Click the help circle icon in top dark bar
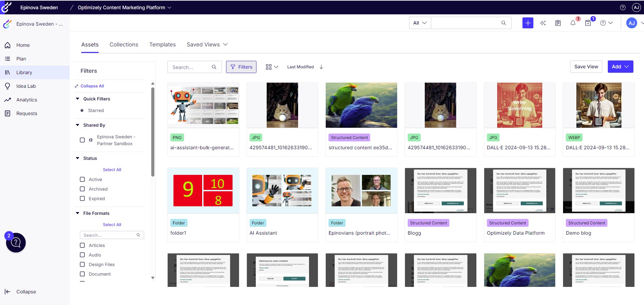Viewport: 644px width, 305px height. [623, 8]
